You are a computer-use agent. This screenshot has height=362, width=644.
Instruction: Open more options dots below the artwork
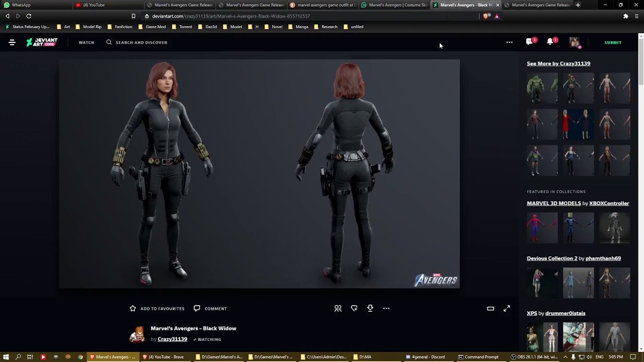tap(386, 308)
